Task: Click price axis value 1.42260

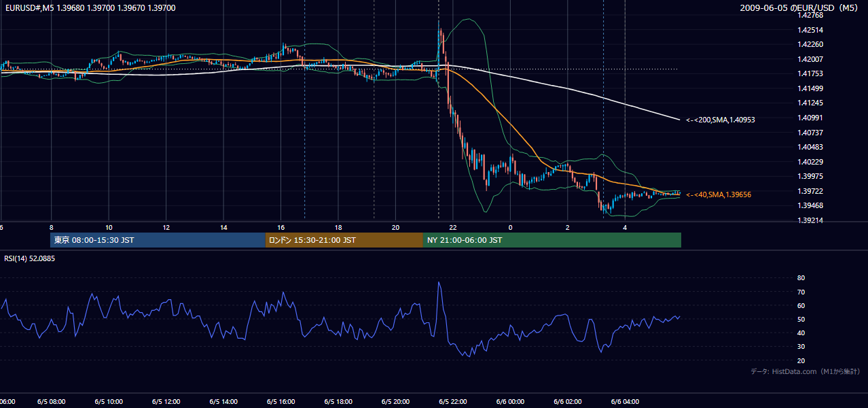Action: point(810,44)
